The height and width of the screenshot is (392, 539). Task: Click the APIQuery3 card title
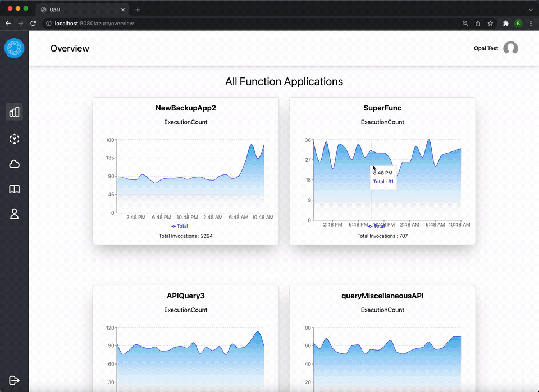[186, 296]
